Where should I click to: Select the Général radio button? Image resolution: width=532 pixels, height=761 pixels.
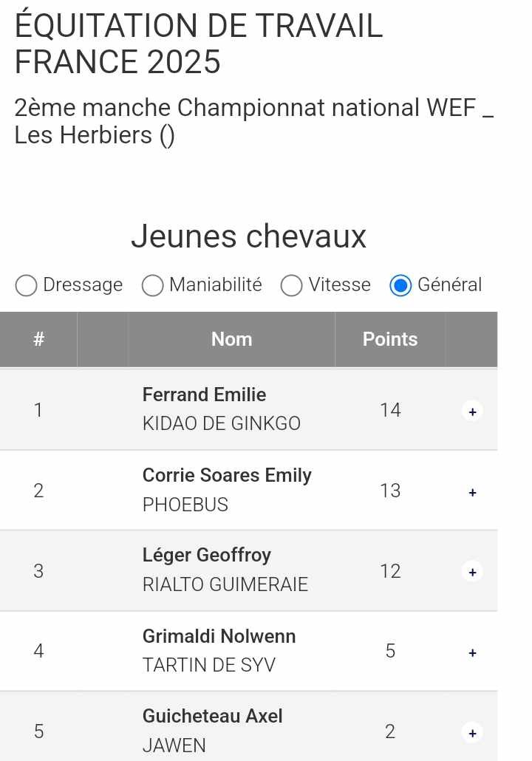(400, 285)
